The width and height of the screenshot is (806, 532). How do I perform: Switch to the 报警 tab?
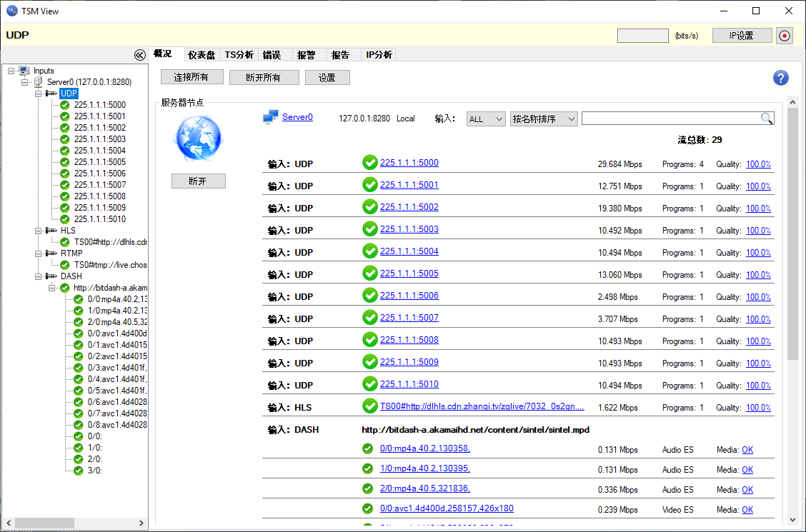click(x=307, y=55)
